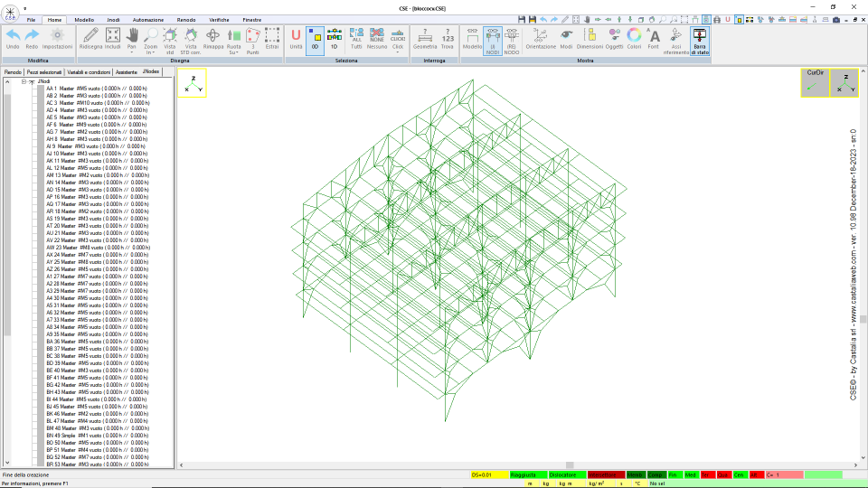Open the Oggetti display tool

point(615,39)
